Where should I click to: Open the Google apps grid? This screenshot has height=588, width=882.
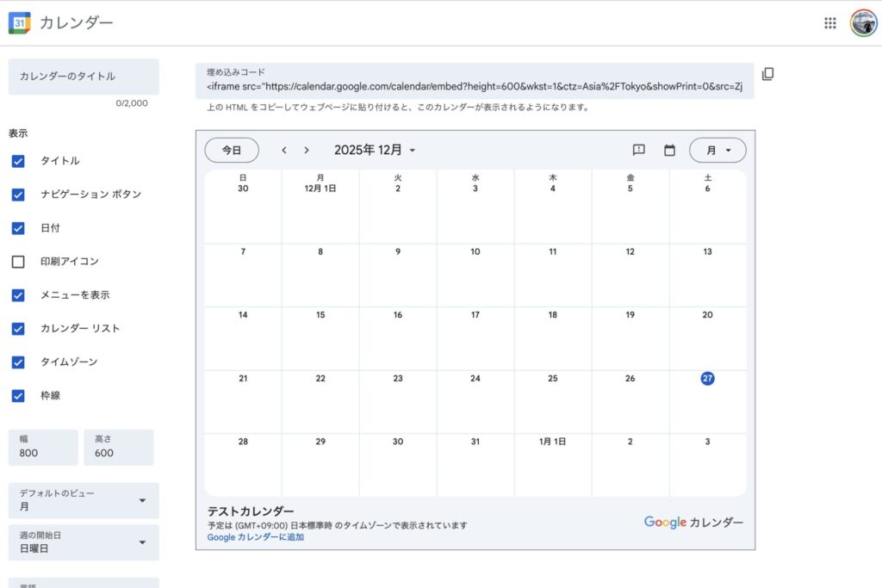829,23
